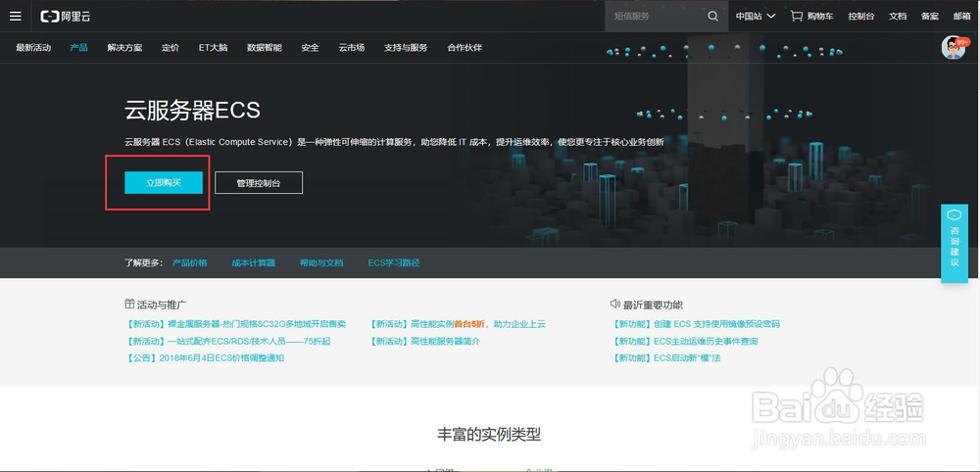The height and width of the screenshot is (472, 980).
Task: Click the user avatar icon
Action: [x=954, y=47]
